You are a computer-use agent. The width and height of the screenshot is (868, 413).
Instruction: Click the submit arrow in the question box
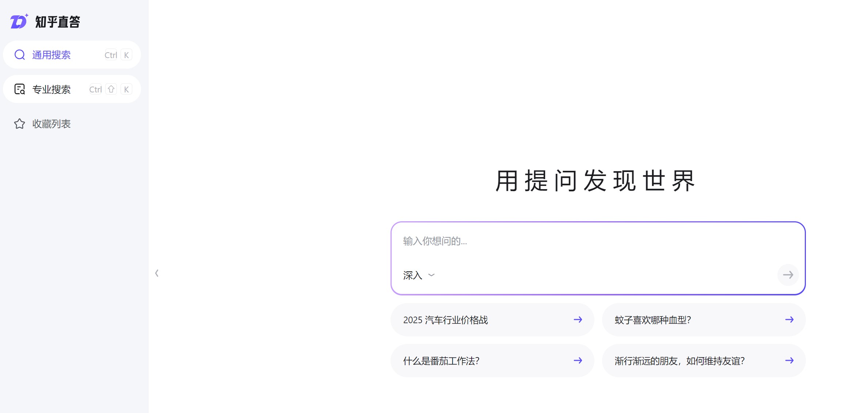(788, 275)
